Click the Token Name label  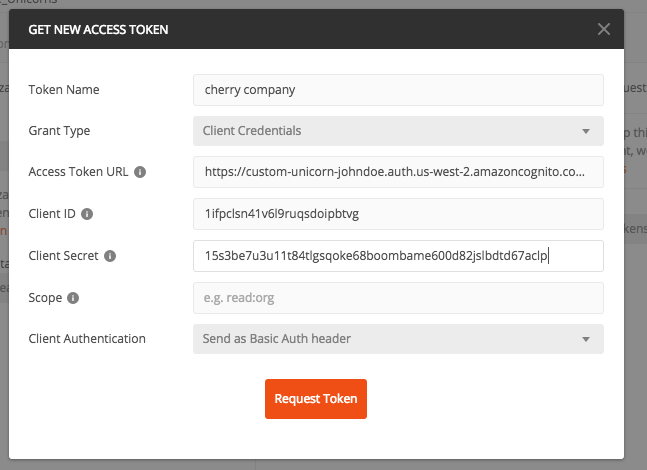pyautogui.click(x=64, y=90)
